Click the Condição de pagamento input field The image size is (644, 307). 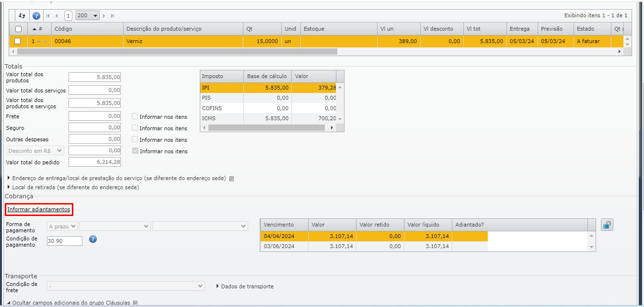tap(64, 241)
